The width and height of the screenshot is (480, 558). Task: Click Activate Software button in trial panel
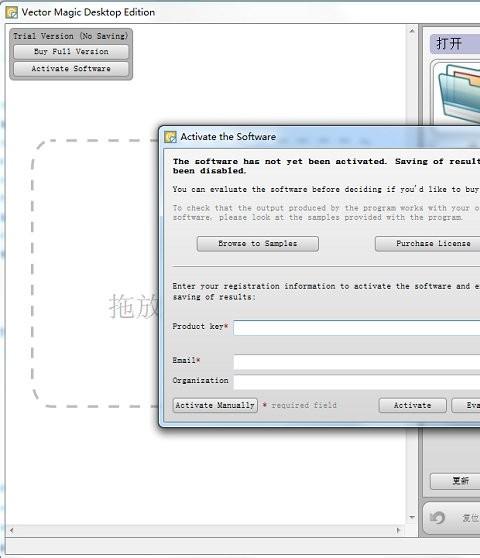coord(71,69)
